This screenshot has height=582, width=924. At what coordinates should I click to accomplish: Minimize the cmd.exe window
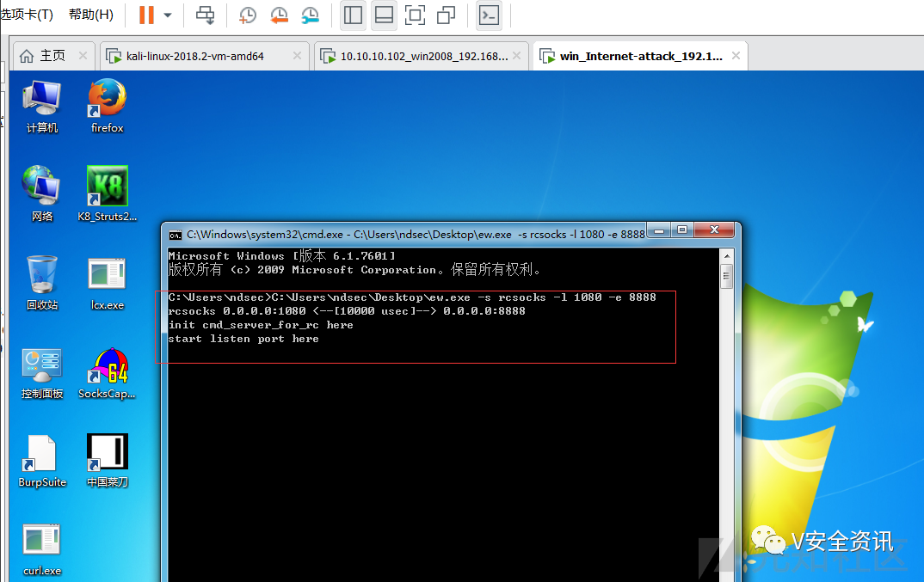(x=659, y=230)
